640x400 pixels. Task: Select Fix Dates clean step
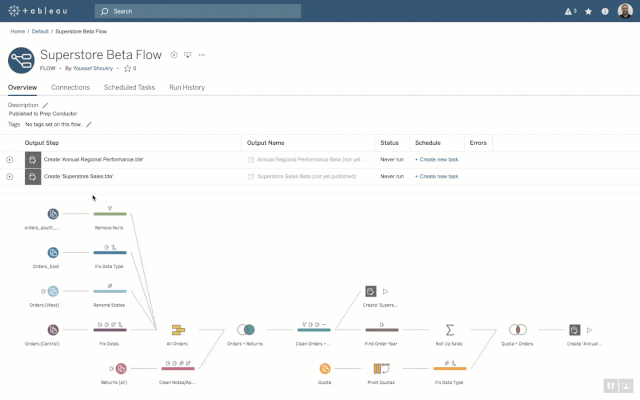coord(110,329)
